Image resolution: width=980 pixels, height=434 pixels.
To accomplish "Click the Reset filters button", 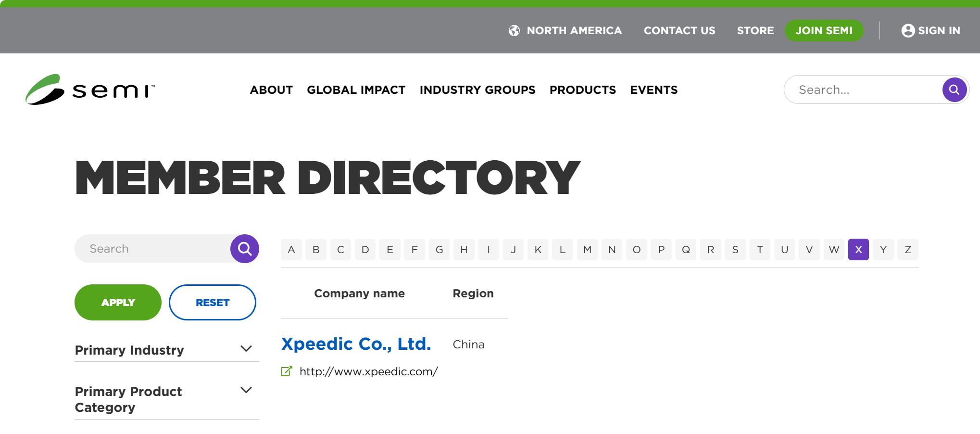I will (x=213, y=302).
